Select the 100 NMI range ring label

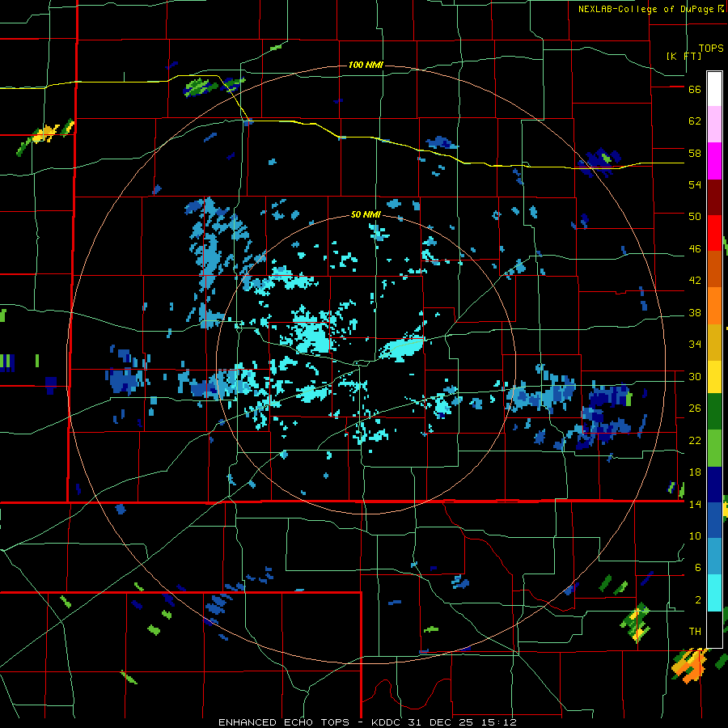coord(366,65)
